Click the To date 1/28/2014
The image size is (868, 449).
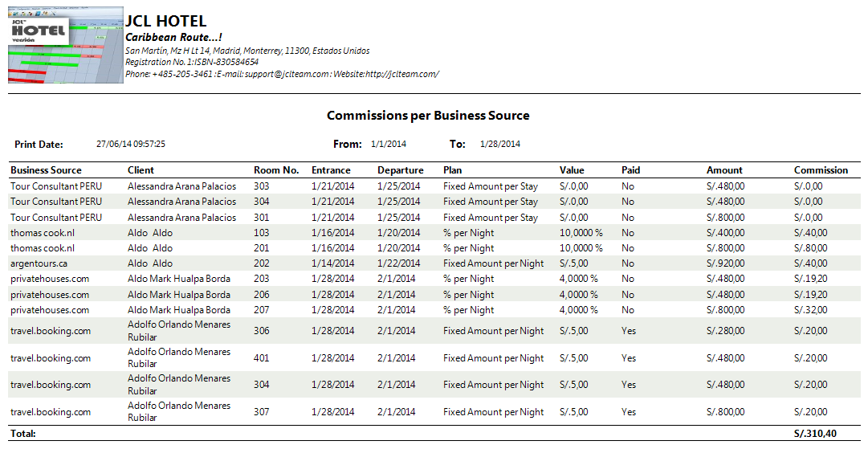tap(499, 145)
